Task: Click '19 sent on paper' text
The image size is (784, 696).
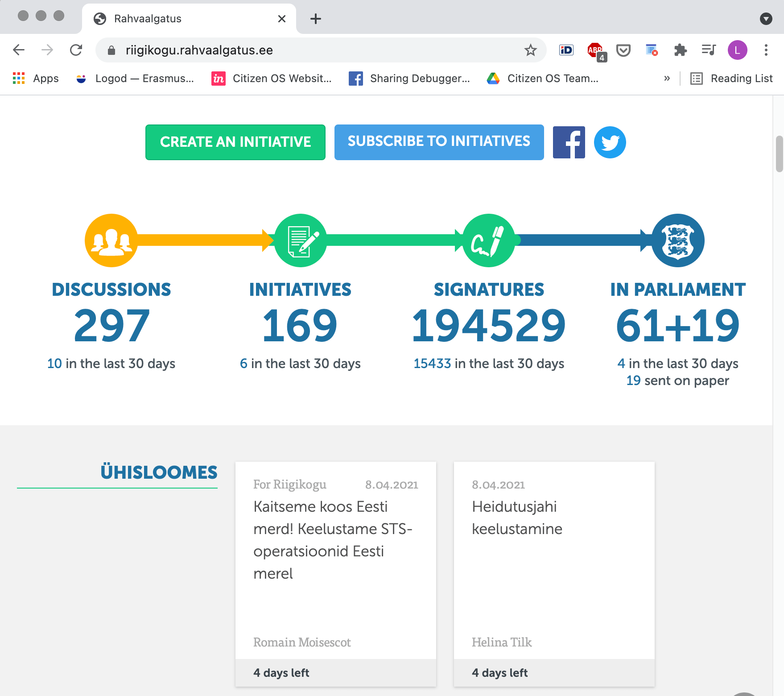Action: [678, 381]
